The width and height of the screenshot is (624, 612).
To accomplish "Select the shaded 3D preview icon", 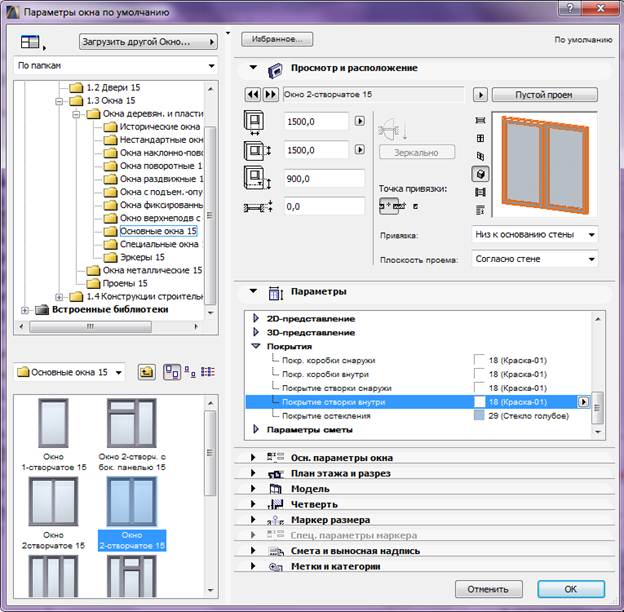I will pyautogui.click(x=480, y=174).
